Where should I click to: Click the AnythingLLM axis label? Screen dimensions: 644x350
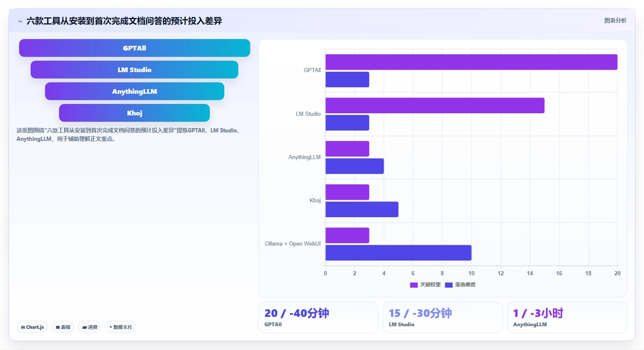tap(304, 157)
